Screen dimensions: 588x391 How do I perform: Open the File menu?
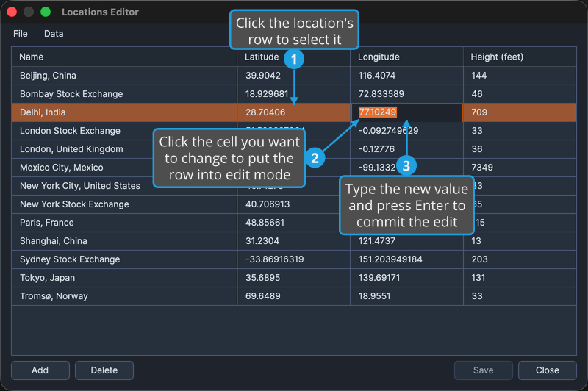21,34
